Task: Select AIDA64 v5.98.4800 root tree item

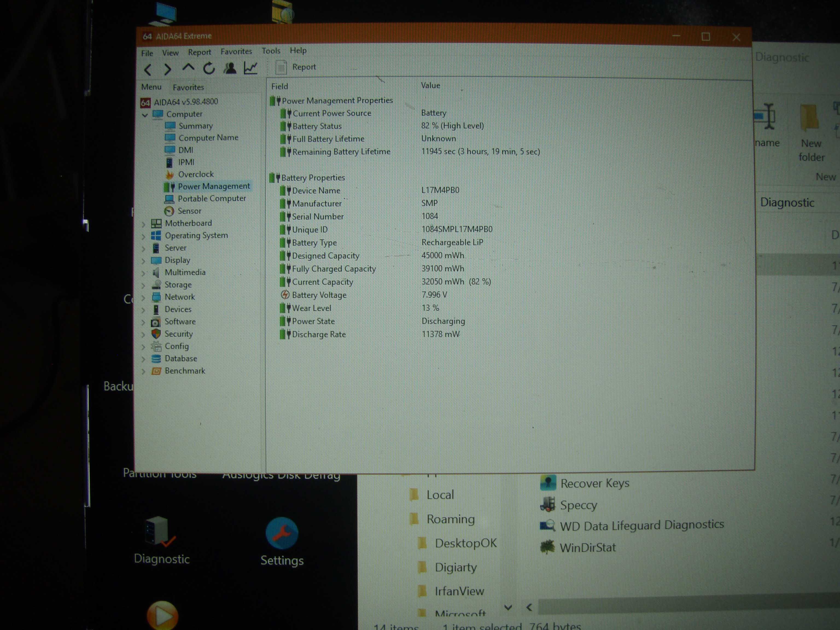Action: (179, 102)
